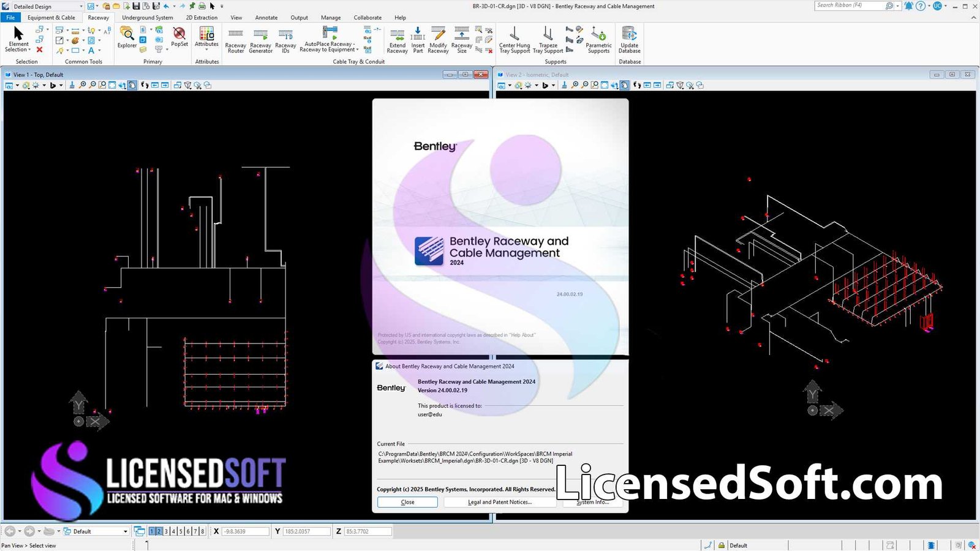Viewport: 980px width, 551px height.
Task: Select the Element Selection tool
Action: coord(18,39)
